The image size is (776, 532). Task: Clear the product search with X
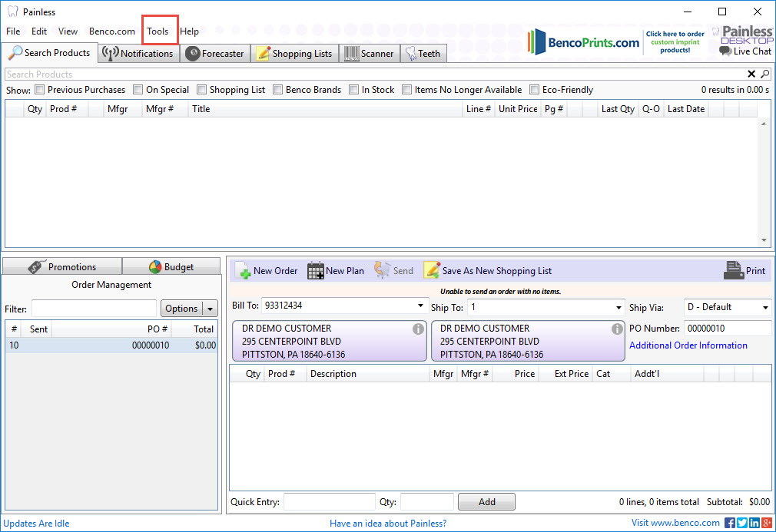[x=751, y=74]
